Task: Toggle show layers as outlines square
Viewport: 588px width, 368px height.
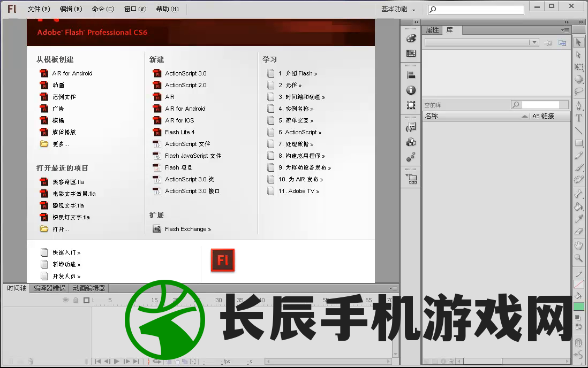Action: tap(87, 300)
